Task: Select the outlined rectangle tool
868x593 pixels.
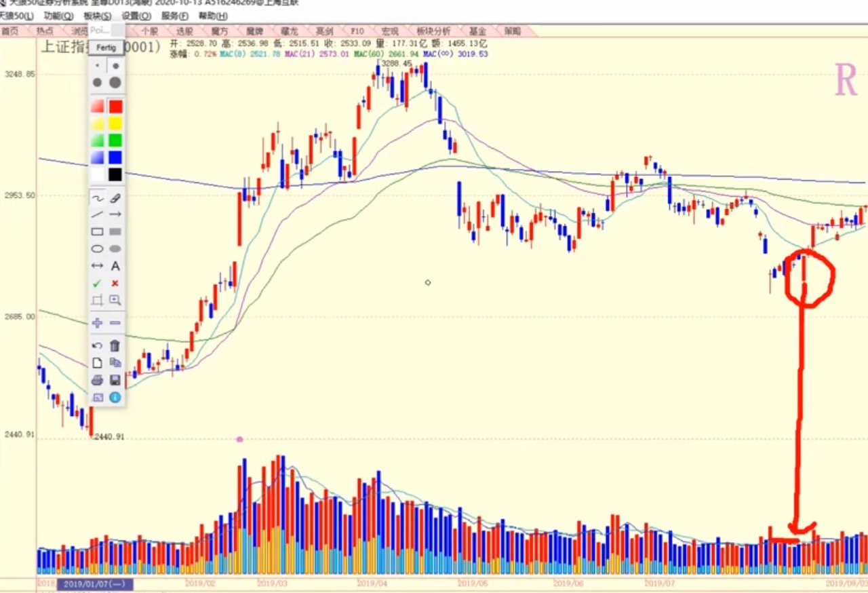Action: 98,231
